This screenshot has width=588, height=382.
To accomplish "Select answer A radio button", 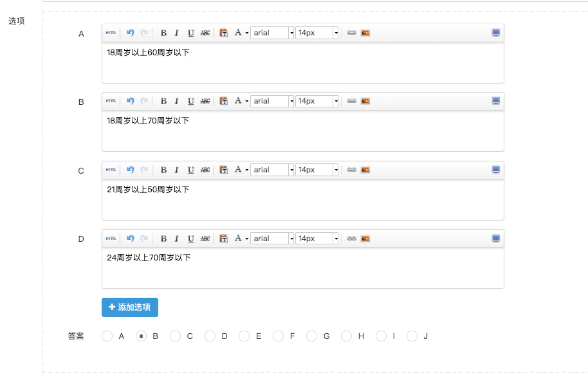I will click(x=107, y=336).
